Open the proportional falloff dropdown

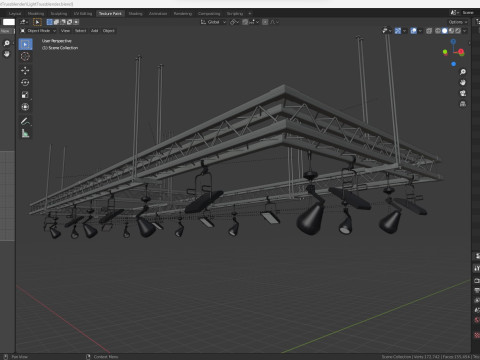(274, 22)
